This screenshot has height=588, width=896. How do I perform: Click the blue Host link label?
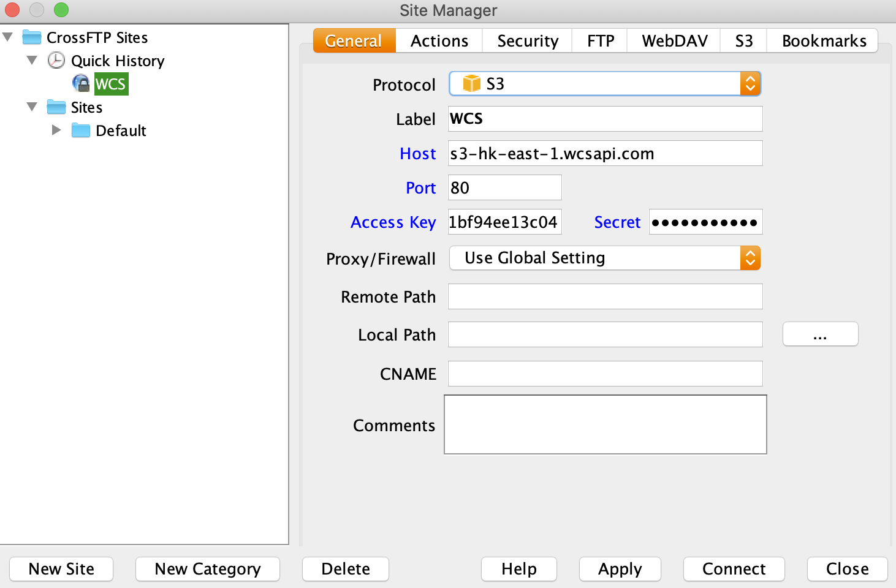click(418, 154)
